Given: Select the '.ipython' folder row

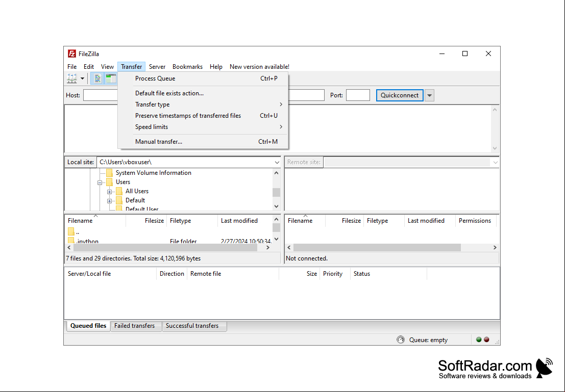Looking at the screenshot, I should pos(168,240).
